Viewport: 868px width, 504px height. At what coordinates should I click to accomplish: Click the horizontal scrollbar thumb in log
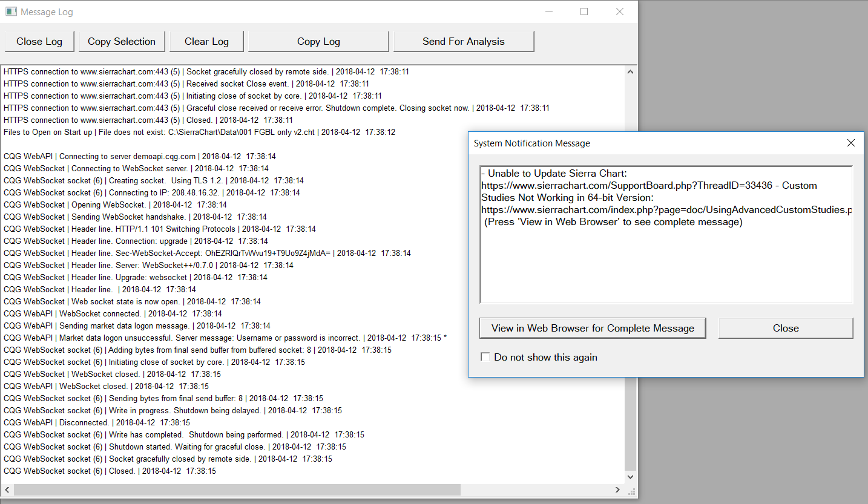(237, 489)
